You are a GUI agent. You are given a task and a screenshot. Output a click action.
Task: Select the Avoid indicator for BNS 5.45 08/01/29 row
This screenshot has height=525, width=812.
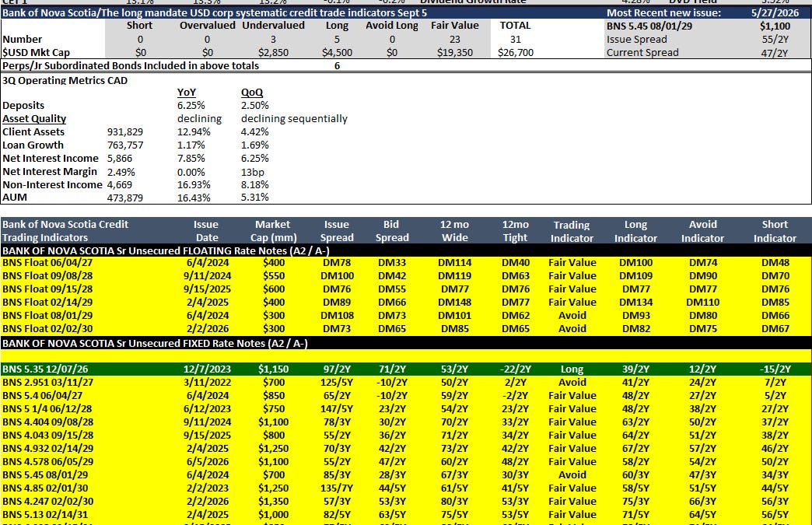(572, 474)
